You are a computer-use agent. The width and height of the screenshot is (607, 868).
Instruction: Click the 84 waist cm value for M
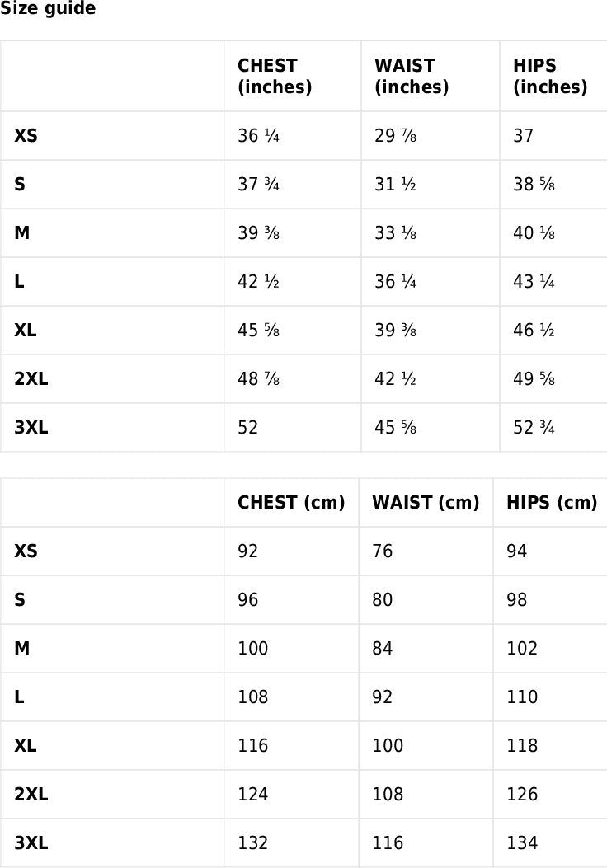[x=383, y=649]
